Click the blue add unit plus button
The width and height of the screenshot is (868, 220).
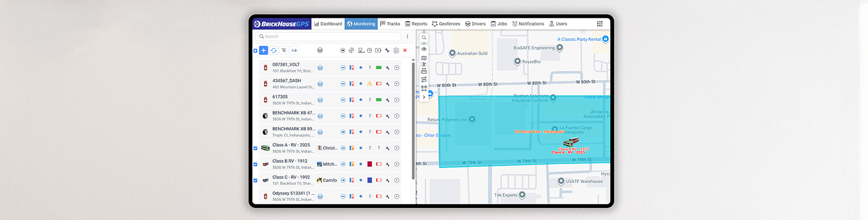pyautogui.click(x=263, y=51)
